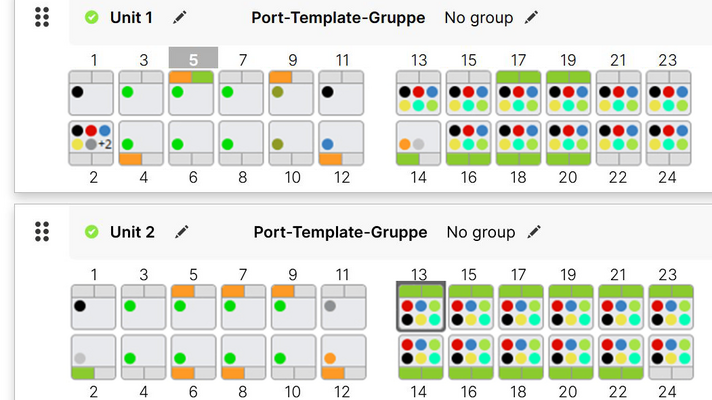Select port 5 on Unit 1
The height and width of the screenshot is (400, 712).
tap(191, 92)
